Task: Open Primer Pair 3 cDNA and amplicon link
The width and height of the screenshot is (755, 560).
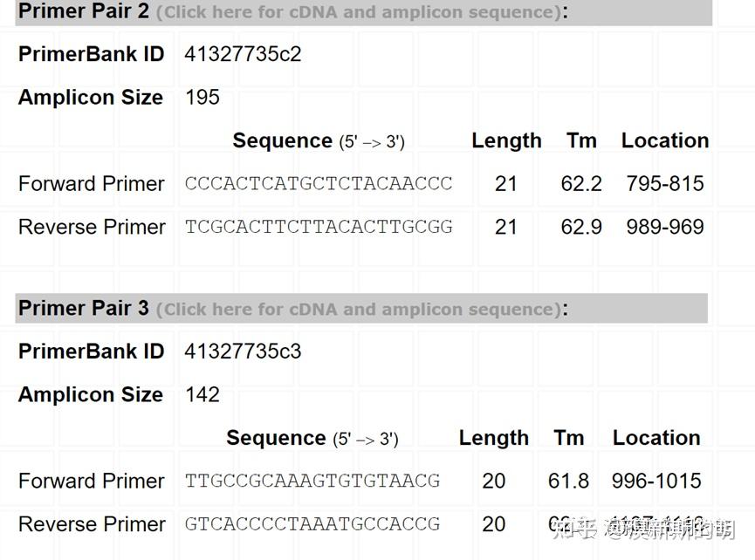Action: 358,309
